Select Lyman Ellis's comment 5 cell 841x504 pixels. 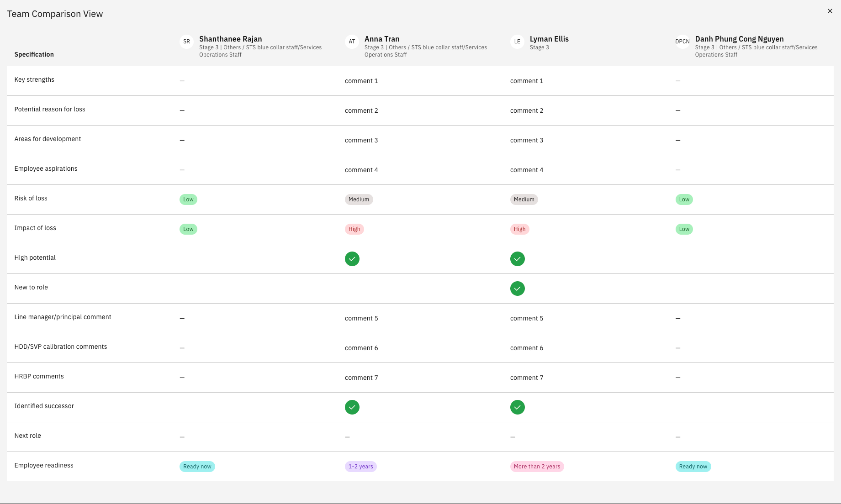(527, 318)
